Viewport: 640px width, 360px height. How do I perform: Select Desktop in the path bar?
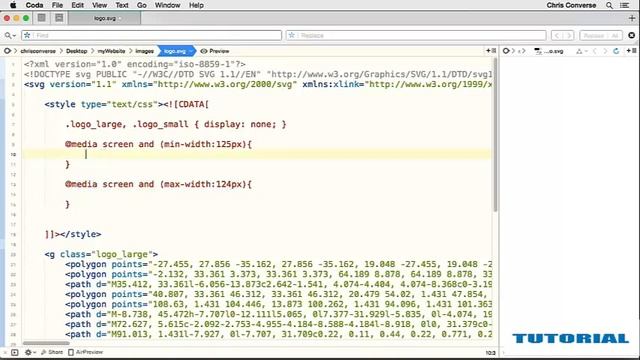coord(76,51)
